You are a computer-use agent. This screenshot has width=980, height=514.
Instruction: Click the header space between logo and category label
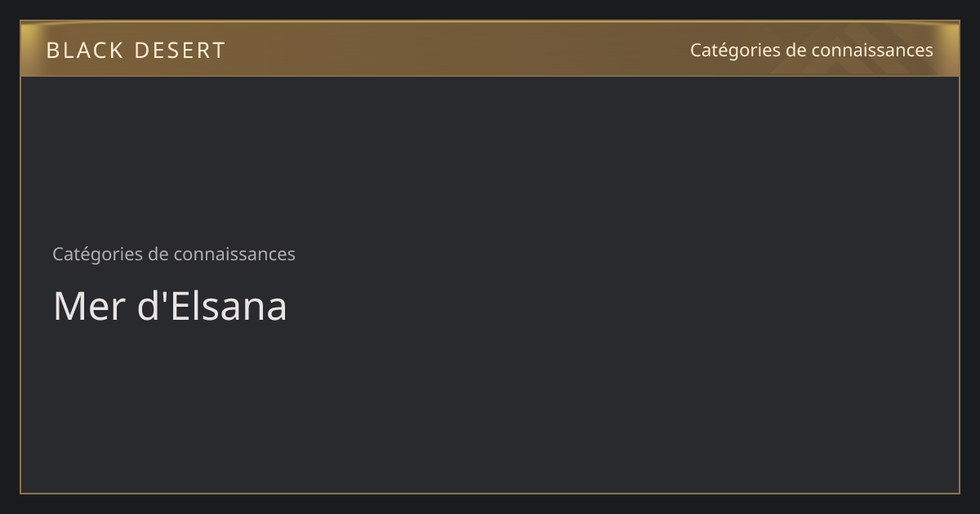tap(457, 50)
